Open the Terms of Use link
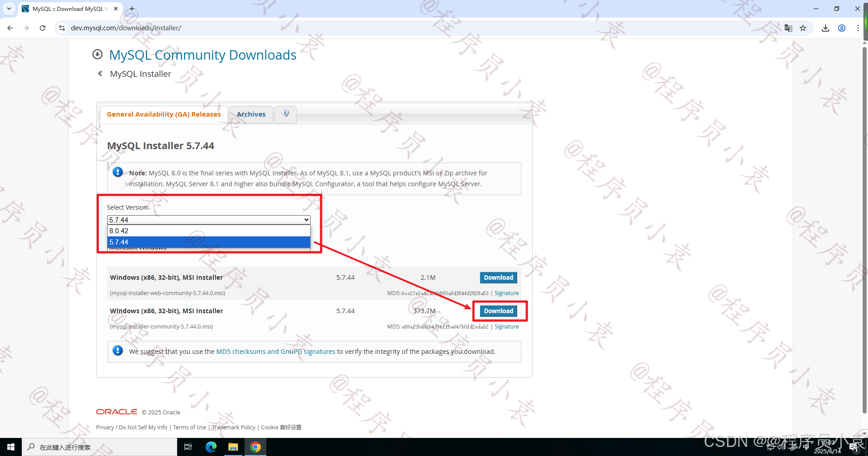This screenshot has height=456, width=868. 189,428
